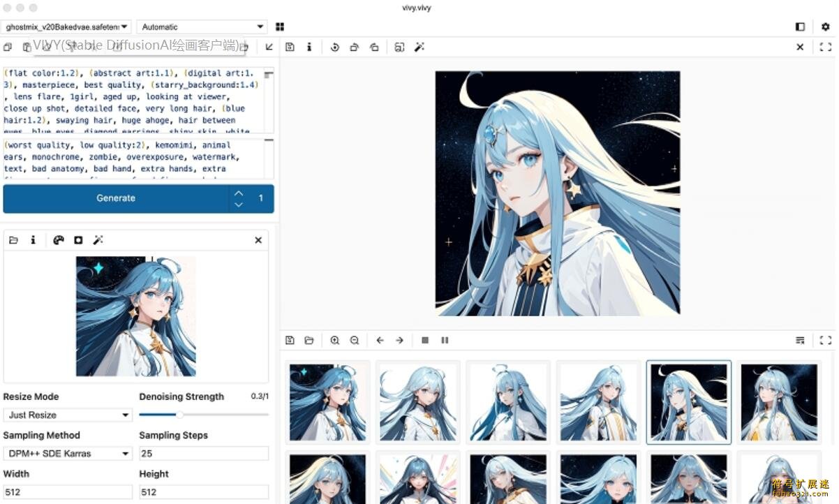
Task: Click the circular refresh icon in preview toolbar
Action: [335, 47]
